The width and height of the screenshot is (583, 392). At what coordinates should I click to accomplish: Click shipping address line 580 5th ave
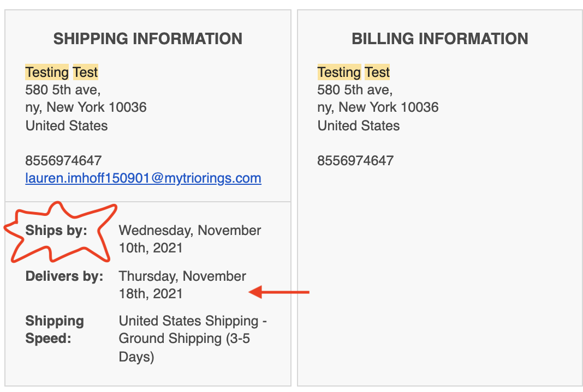(x=63, y=90)
